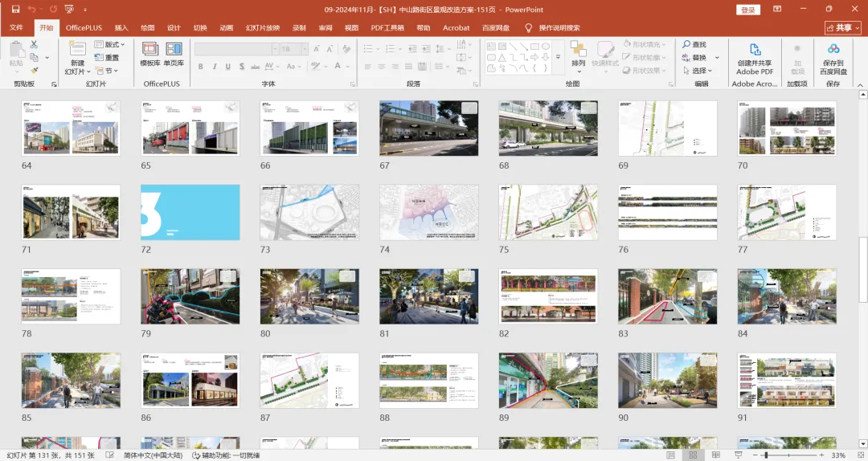Save the presentation with the floppy-disk icon

coord(15,10)
